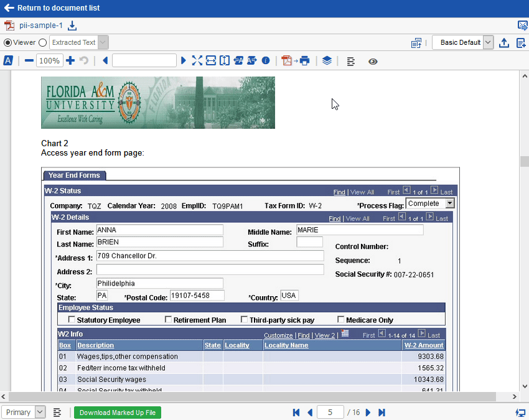Open the layers stack icon
This screenshot has height=420, width=529.
(327, 61)
